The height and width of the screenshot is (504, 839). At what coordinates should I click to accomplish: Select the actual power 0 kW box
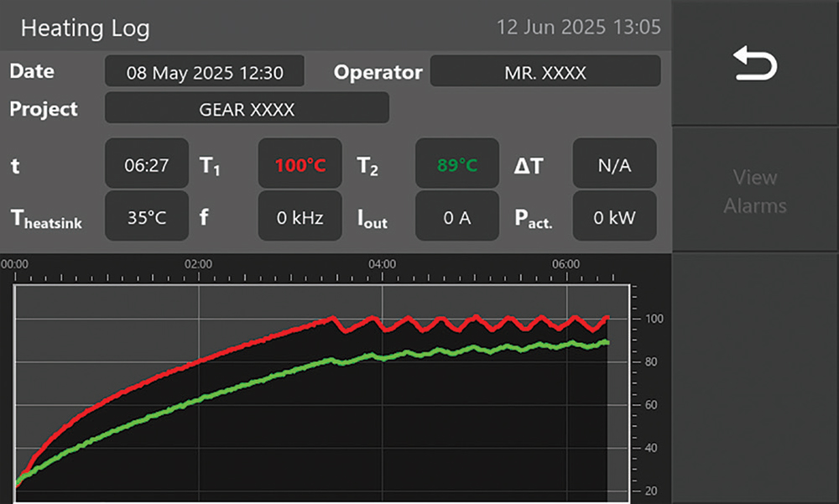614,217
